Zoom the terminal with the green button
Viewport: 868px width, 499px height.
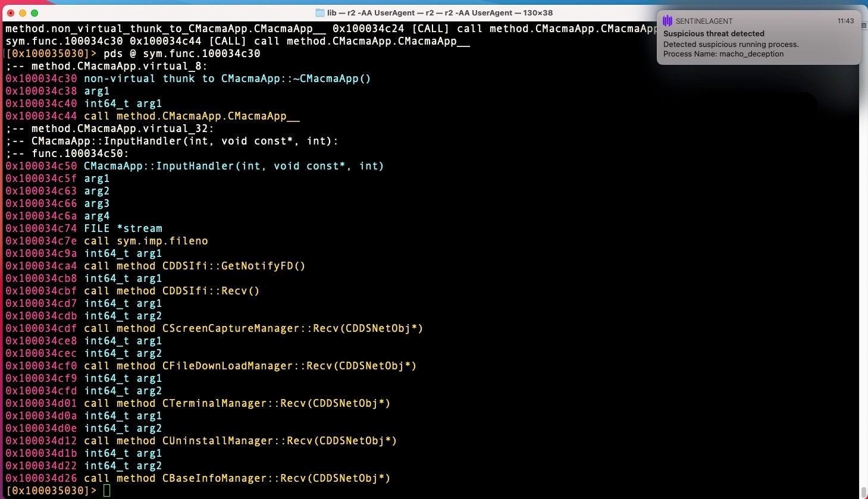coord(35,12)
